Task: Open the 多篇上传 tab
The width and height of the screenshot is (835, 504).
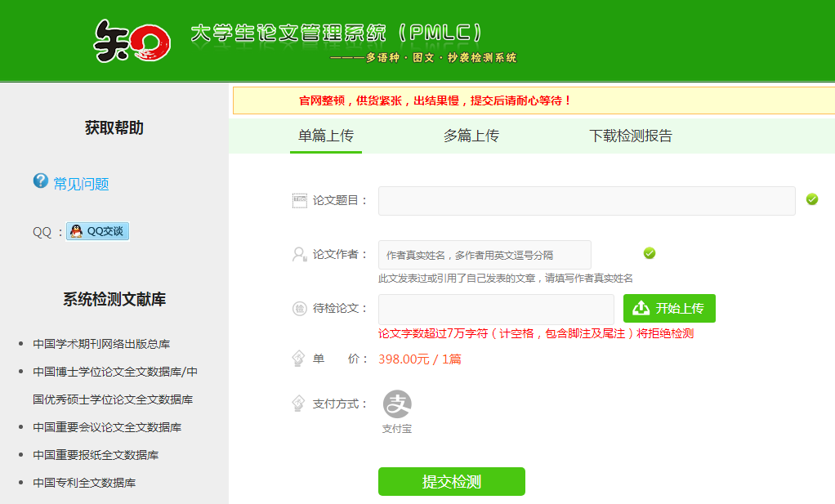Action: (471, 136)
